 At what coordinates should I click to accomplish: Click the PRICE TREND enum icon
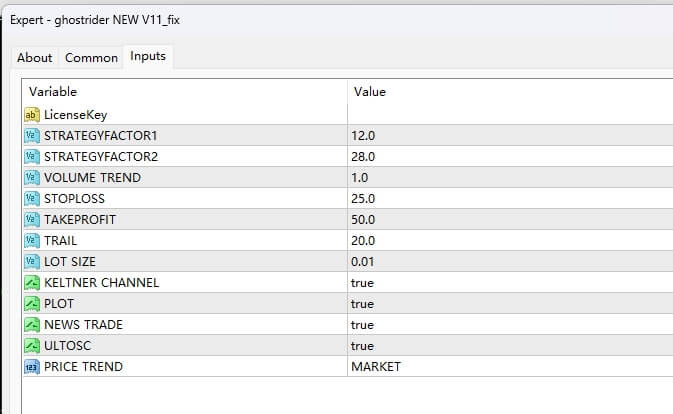point(31,366)
